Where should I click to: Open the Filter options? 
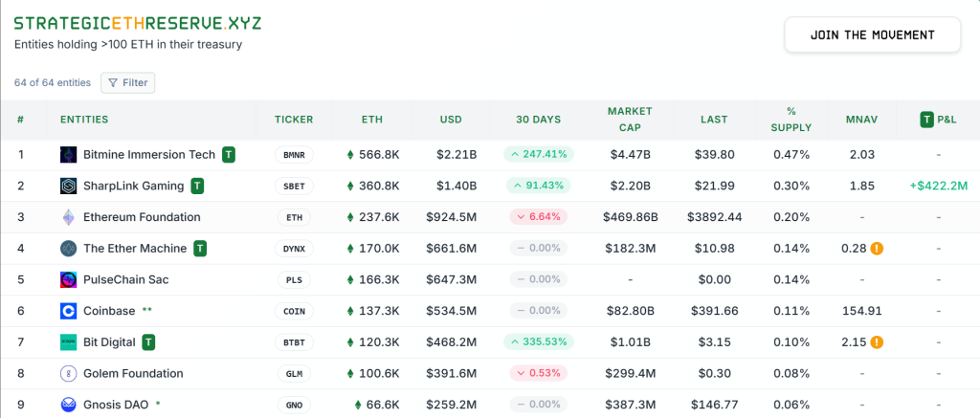pyautogui.click(x=127, y=83)
